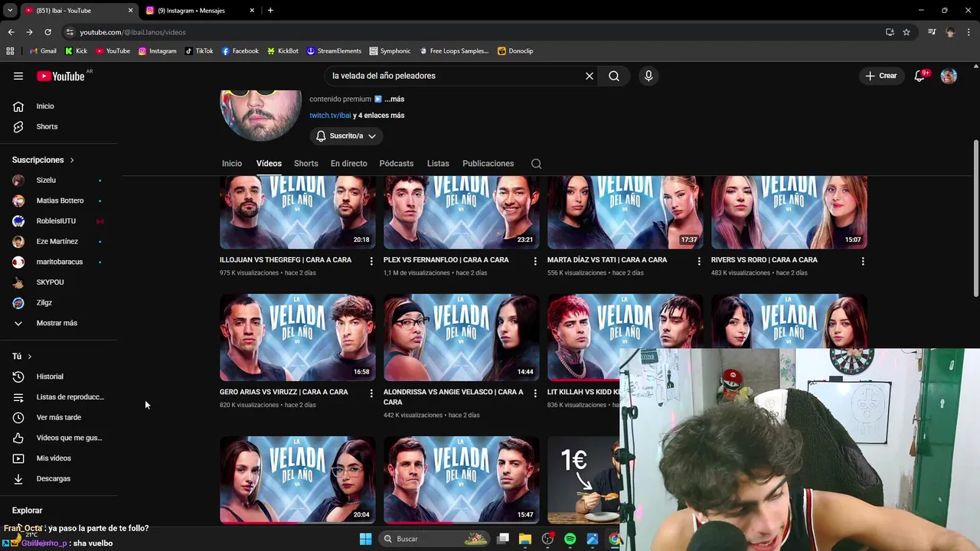Open the YouTube account avatar menu

(x=949, y=76)
